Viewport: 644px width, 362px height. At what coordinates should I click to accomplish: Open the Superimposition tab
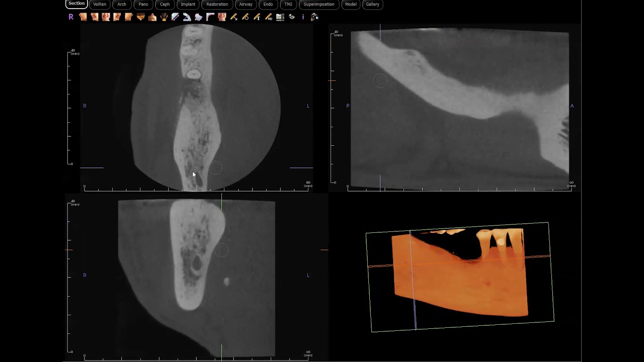pos(319,4)
